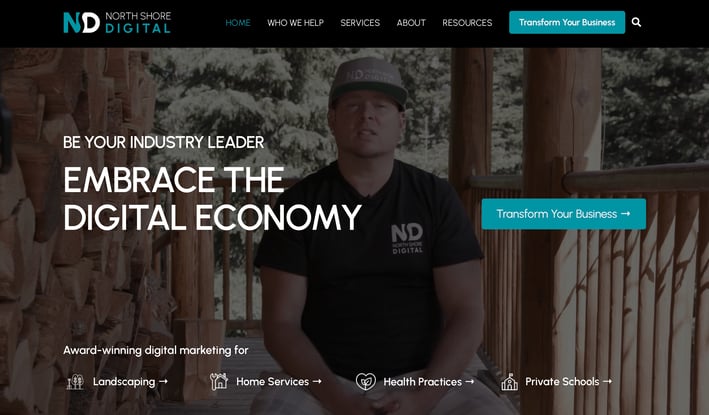Click the Private Schools building icon
This screenshot has height=415, width=709.
509,382
